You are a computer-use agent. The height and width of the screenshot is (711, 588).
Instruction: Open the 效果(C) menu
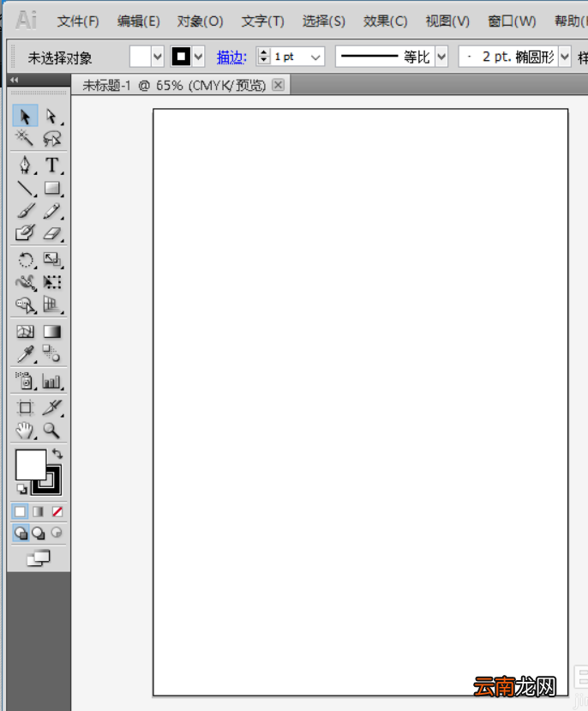coord(385,21)
